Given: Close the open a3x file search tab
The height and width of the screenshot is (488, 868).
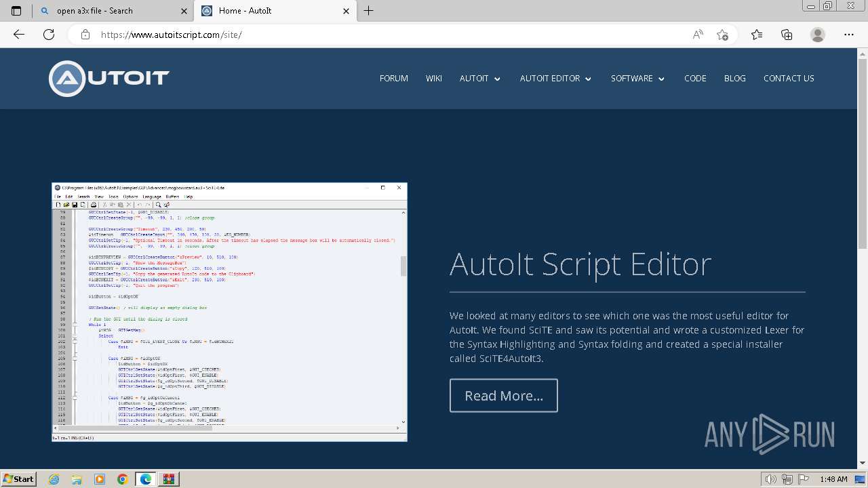Looking at the screenshot, I should coord(184,11).
